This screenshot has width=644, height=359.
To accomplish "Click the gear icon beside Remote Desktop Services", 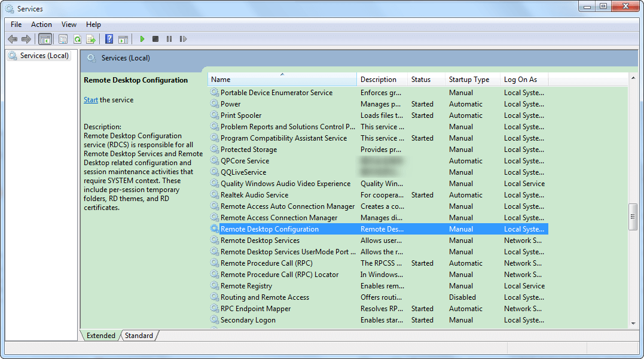I will [x=215, y=240].
